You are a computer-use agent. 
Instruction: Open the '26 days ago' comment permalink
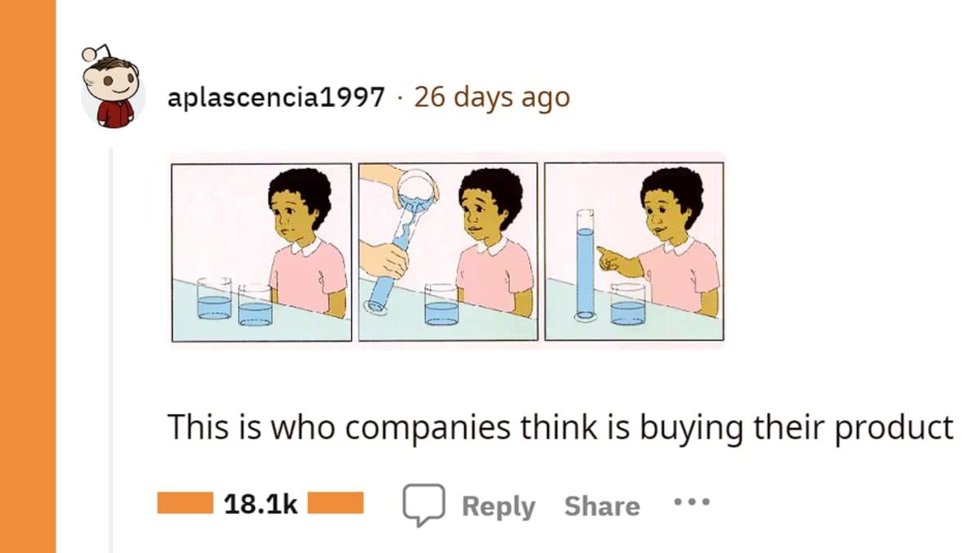point(492,98)
